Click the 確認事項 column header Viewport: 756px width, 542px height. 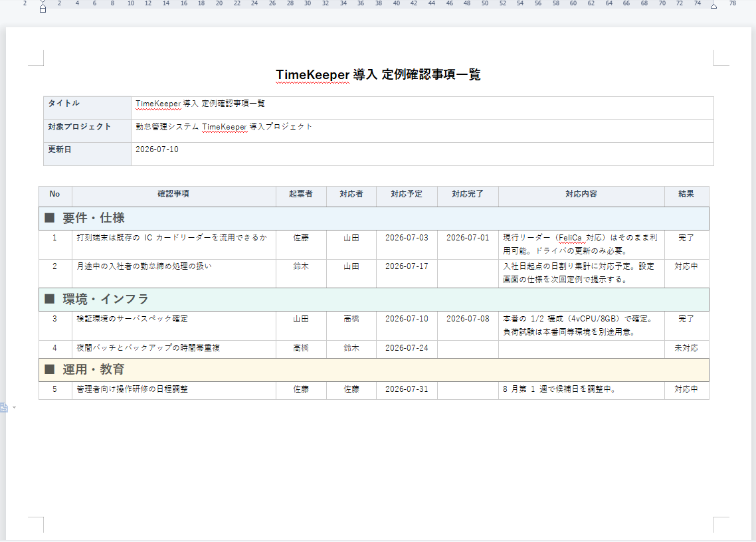[173, 196]
